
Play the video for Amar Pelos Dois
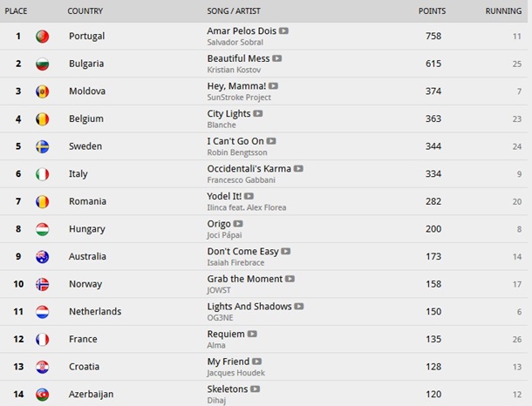click(284, 31)
